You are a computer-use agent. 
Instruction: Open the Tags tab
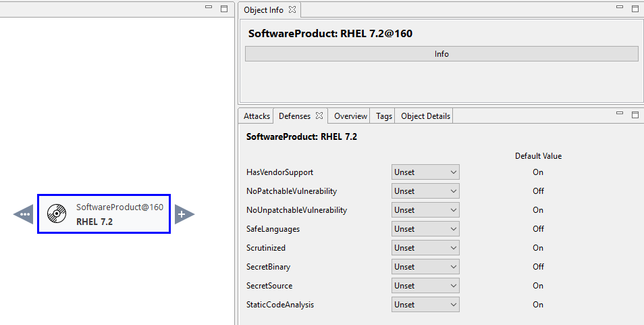point(384,116)
